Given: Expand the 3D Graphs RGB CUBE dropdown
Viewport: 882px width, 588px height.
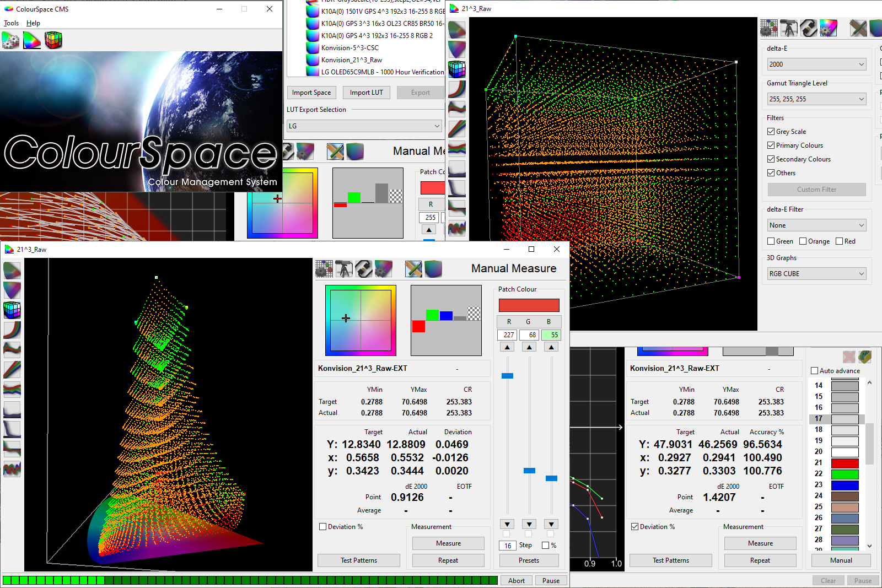Looking at the screenshot, I should [816, 274].
